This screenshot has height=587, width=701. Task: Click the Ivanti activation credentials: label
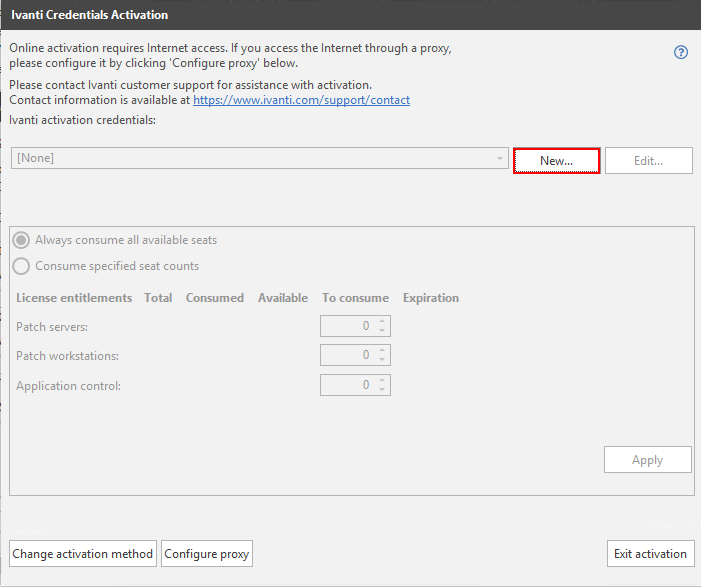(83, 120)
